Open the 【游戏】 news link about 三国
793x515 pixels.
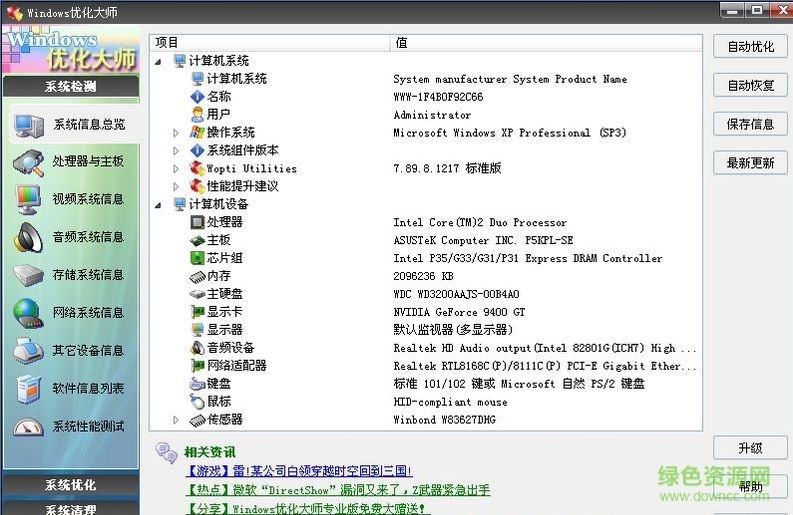point(299,471)
